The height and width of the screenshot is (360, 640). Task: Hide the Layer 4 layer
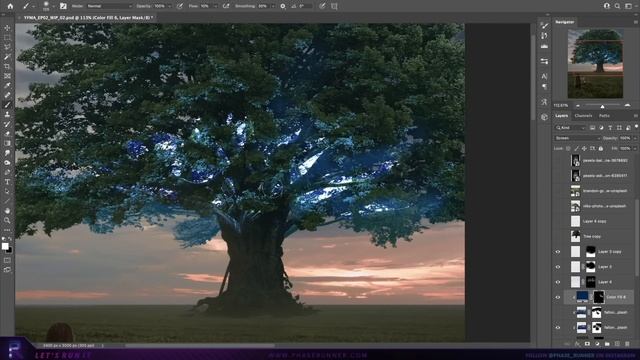558,282
